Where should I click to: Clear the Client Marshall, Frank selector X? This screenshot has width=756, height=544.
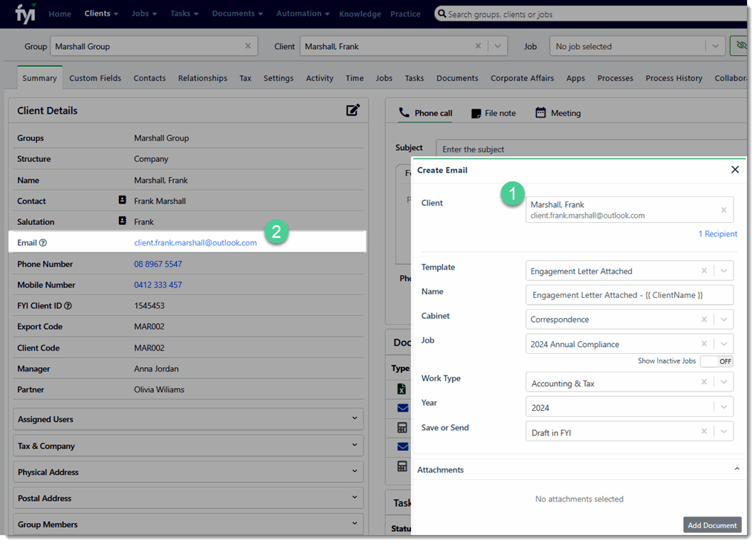coord(478,46)
